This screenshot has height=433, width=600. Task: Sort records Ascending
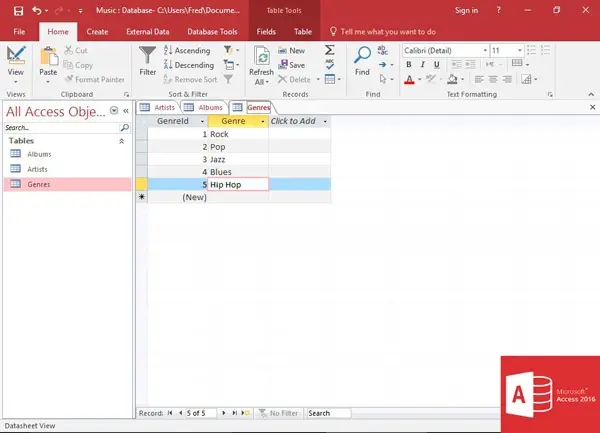(x=187, y=50)
